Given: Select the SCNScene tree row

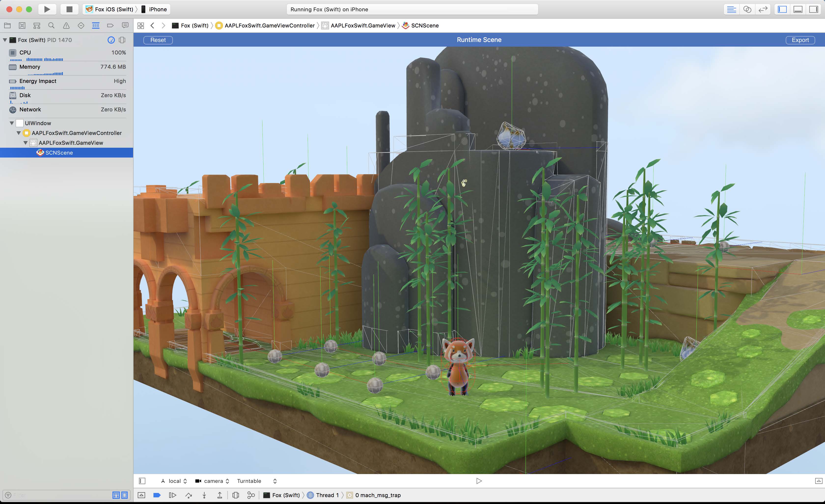Looking at the screenshot, I should point(67,153).
